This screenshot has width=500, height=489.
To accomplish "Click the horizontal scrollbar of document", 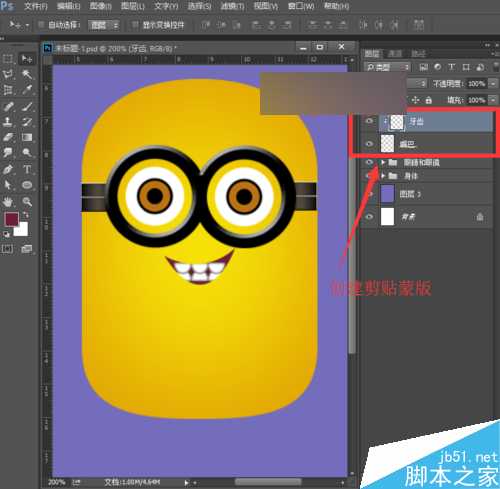I will click(268, 482).
